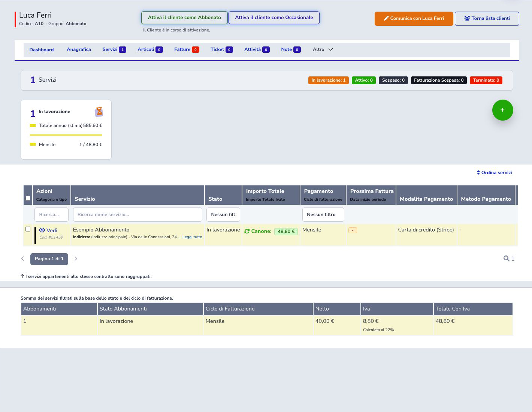This screenshot has width=532, height=412.
Task: Open the Anagrafica tab
Action: (79, 49)
